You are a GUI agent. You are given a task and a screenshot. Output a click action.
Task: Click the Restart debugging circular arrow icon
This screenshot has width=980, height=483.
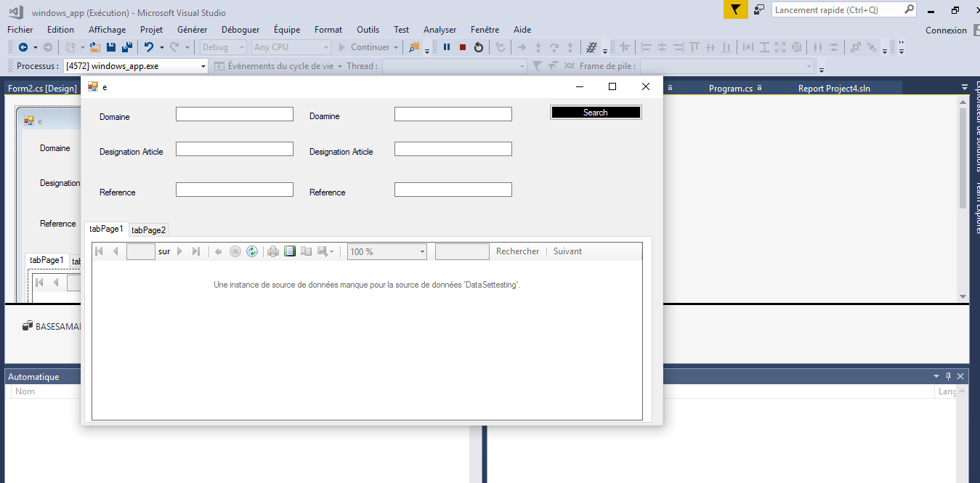(x=479, y=47)
